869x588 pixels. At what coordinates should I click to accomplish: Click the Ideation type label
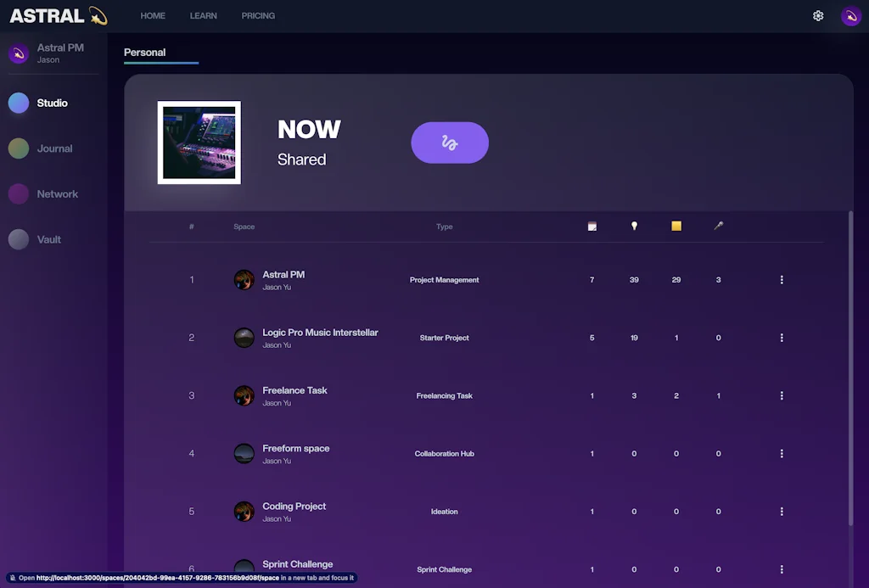445,512
